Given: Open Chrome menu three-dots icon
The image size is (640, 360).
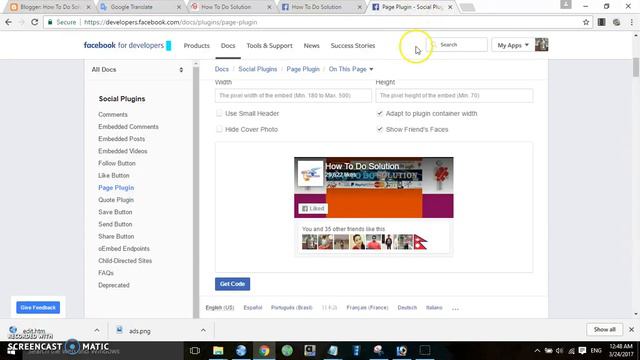Looking at the screenshot, I should [x=632, y=22].
